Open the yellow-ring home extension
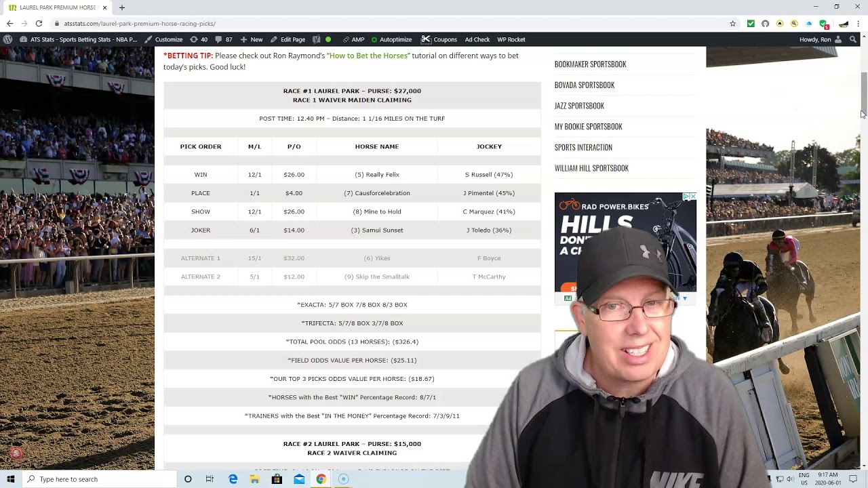Image resolution: width=868 pixels, height=488 pixels. [x=780, y=24]
